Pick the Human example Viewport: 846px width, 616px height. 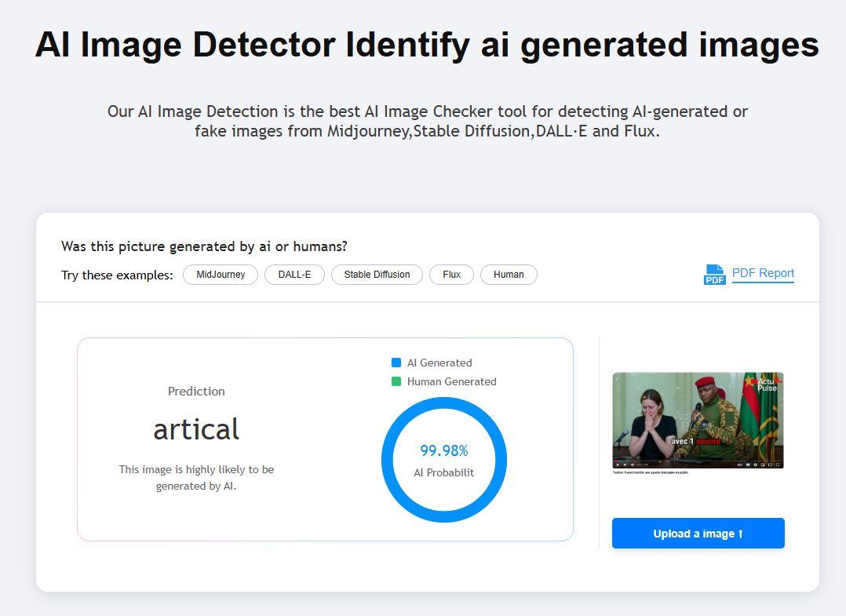pos(509,275)
